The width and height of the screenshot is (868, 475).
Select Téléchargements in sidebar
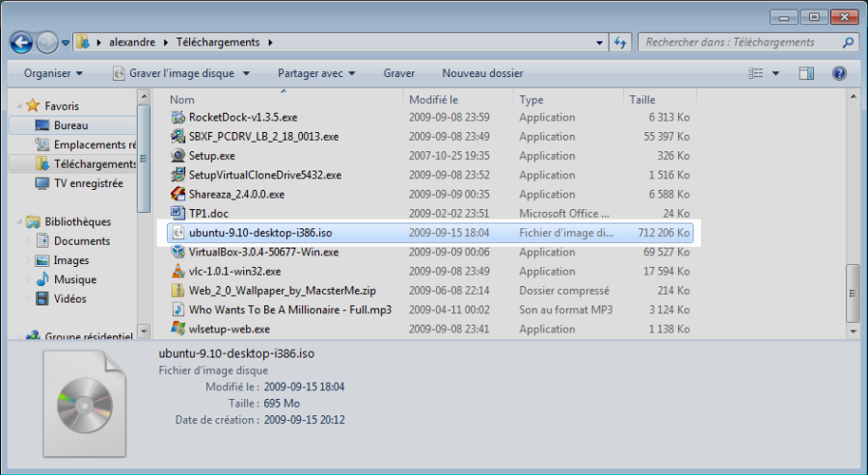tap(72, 164)
